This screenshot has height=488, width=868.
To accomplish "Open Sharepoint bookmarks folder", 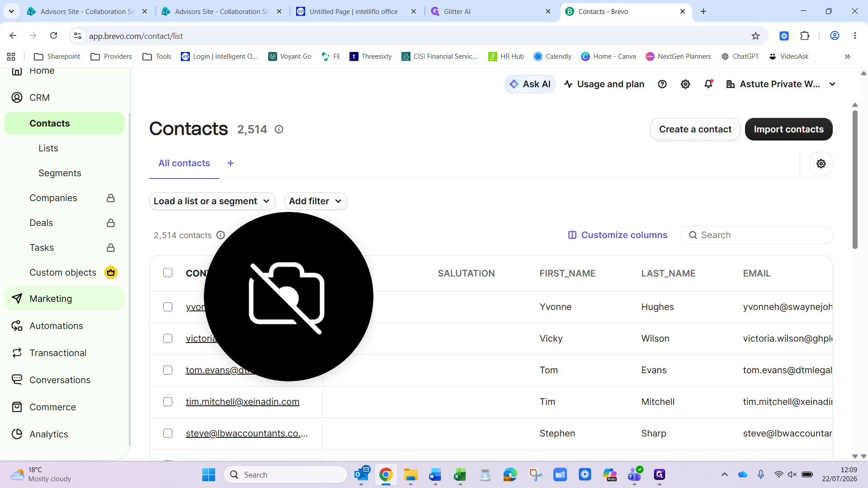I will point(57,56).
